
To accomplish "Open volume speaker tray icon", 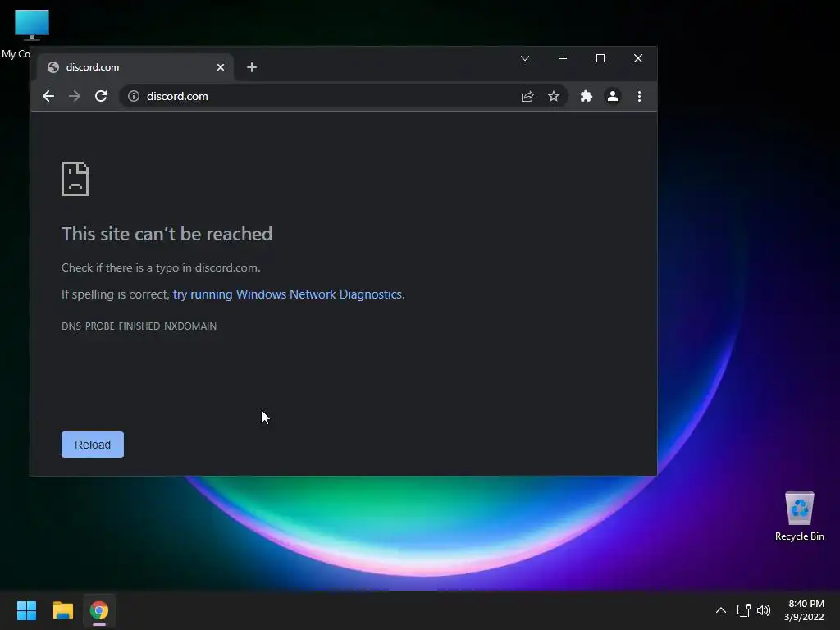I will pos(764,610).
